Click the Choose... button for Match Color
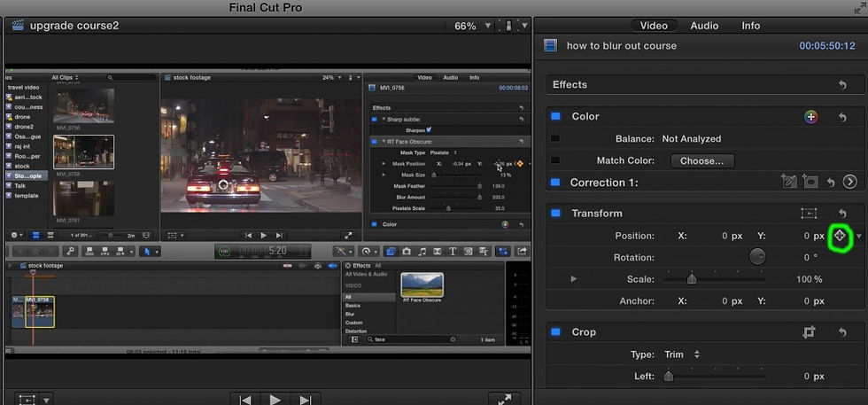The width and height of the screenshot is (868, 405). click(x=701, y=161)
